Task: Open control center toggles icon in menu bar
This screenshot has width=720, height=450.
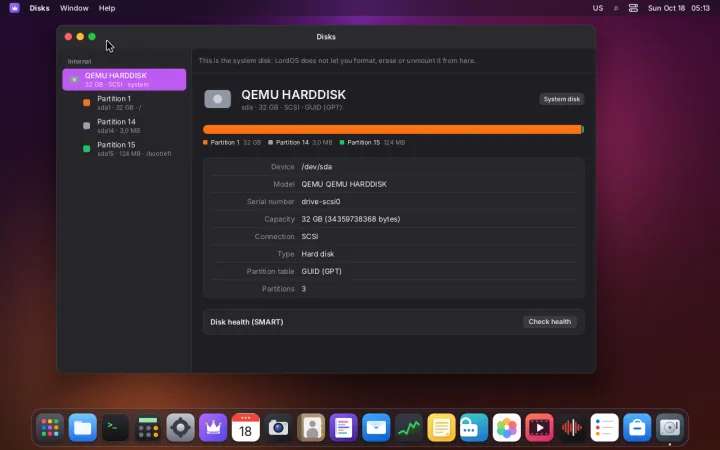Action: click(x=633, y=8)
